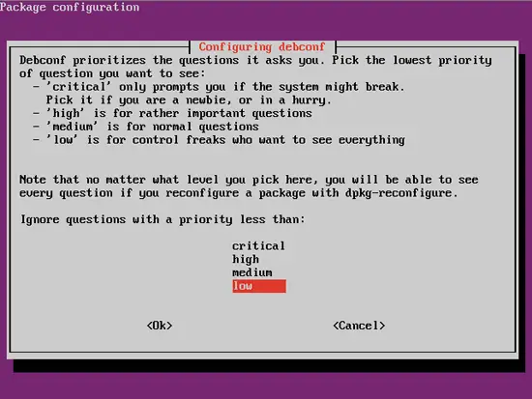Select the 'critical' priority option

click(x=258, y=245)
